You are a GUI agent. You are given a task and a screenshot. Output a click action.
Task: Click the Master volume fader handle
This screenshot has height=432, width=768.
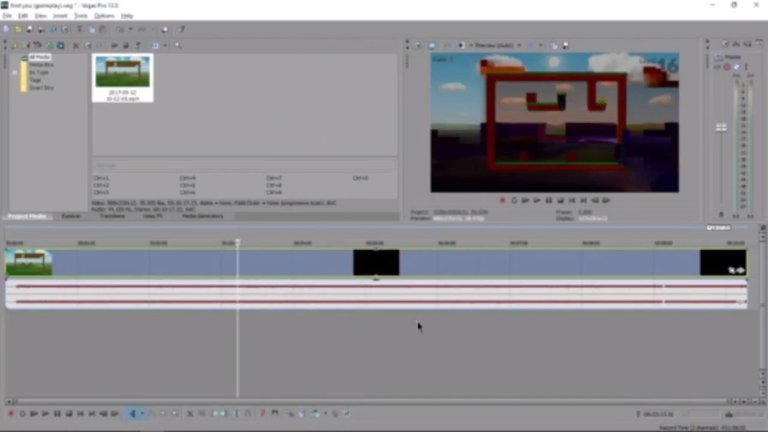tap(721, 127)
